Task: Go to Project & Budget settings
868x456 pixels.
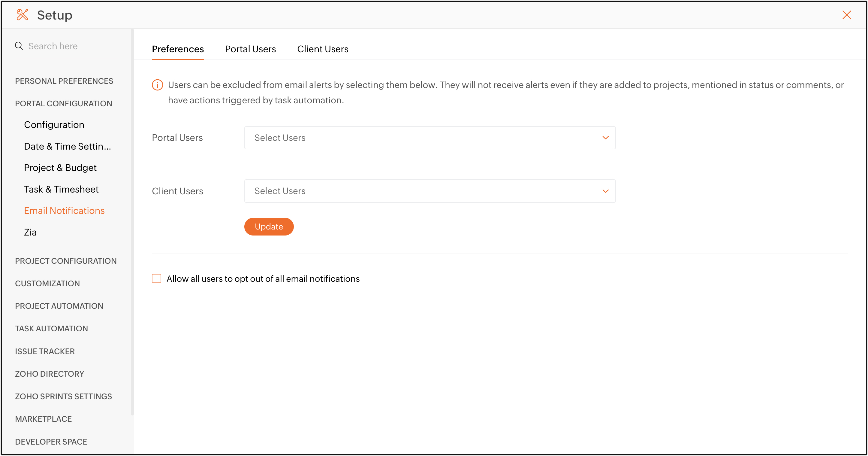Action: pos(60,168)
